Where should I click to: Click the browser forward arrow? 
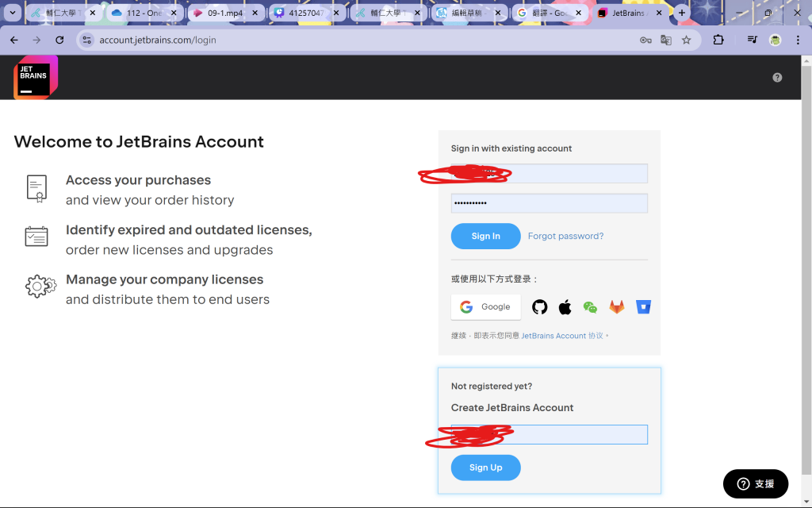(36, 40)
